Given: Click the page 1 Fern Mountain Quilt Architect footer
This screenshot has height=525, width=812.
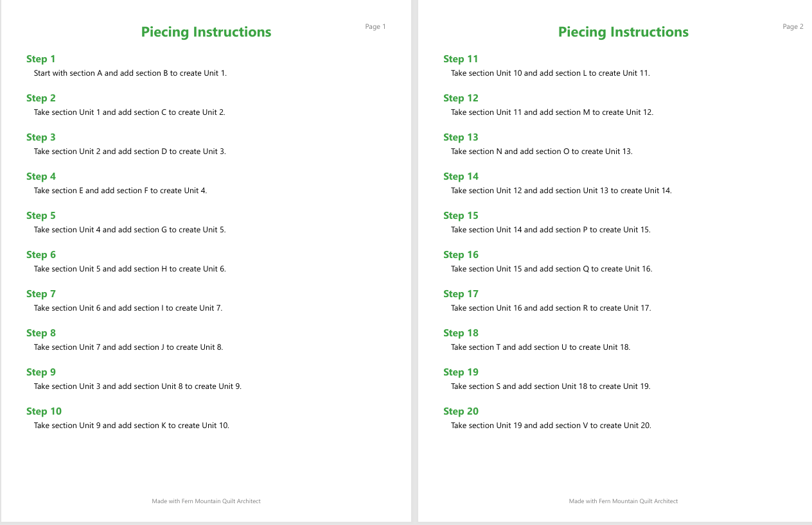Looking at the screenshot, I should (206, 501).
